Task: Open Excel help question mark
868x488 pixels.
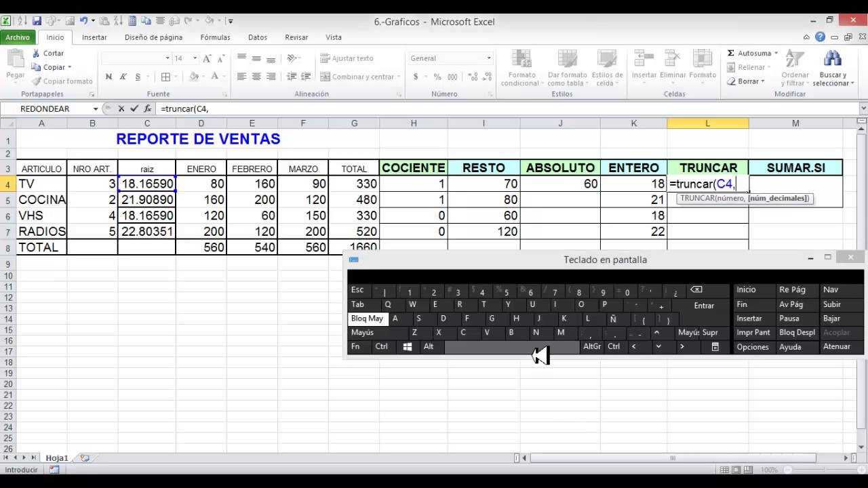Action: (820, 37)
